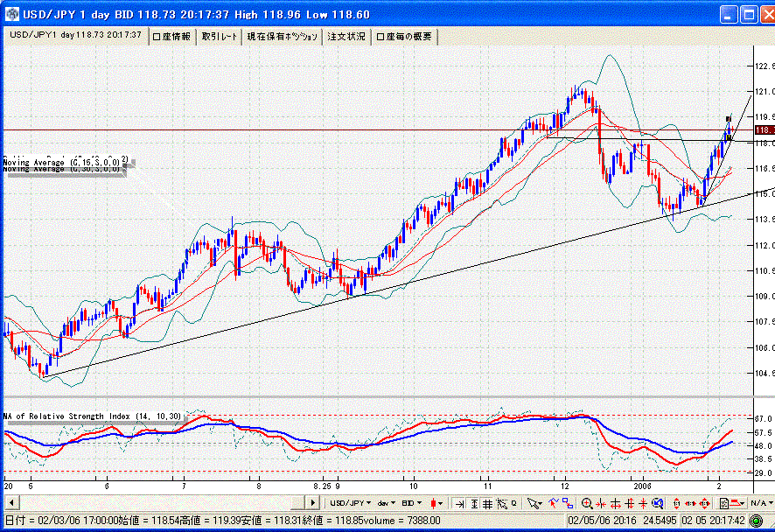Open the N/A dropdown in toolbar

tap(758, 503)
